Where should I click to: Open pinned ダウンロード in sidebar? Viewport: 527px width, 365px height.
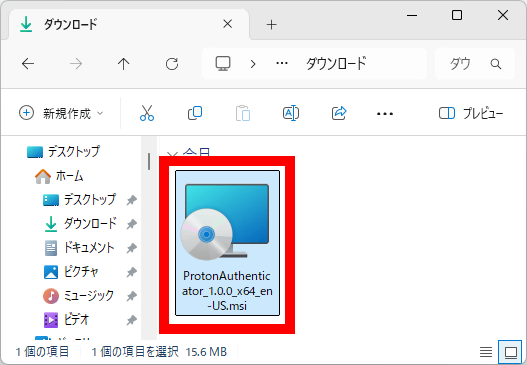[80, 224]
